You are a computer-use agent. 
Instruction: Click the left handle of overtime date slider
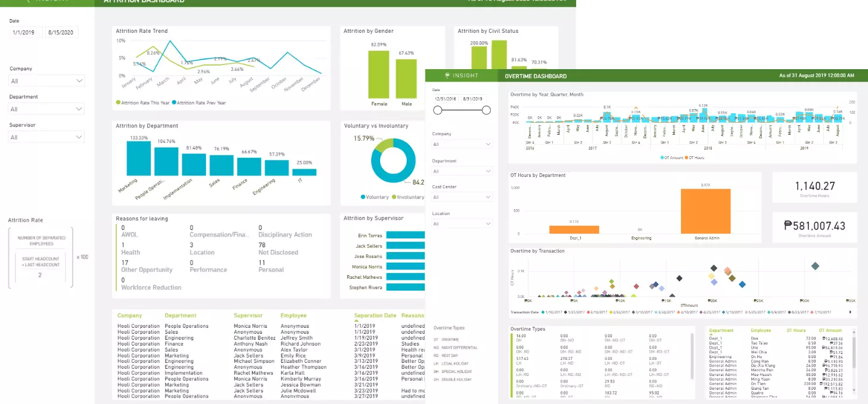438,110
